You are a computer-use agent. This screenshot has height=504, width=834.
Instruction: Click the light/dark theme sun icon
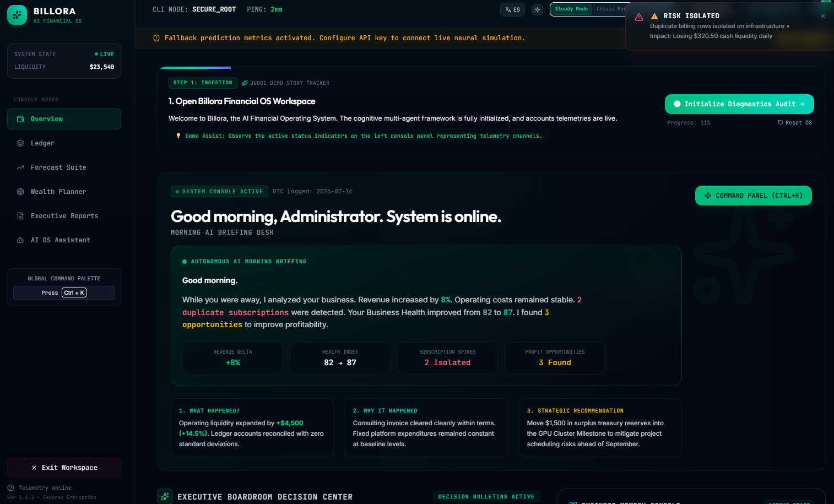(x=537, y=9)
